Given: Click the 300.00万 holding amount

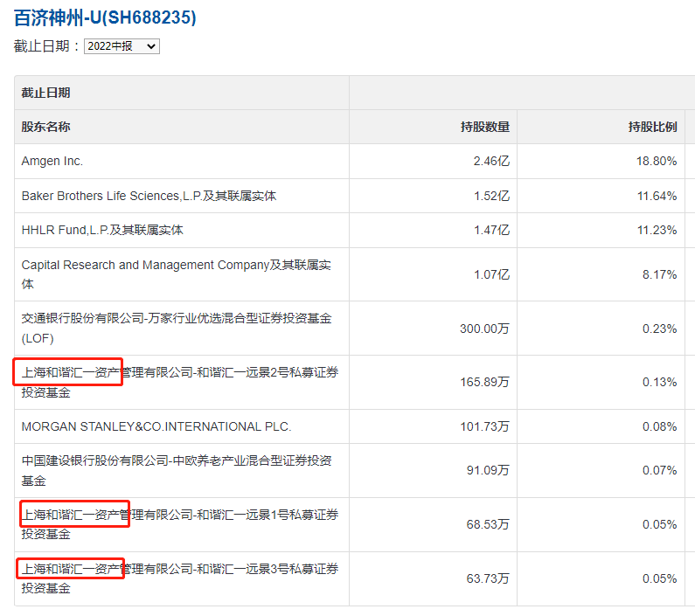Looking at the screenshot, I should tap(484, 329).
